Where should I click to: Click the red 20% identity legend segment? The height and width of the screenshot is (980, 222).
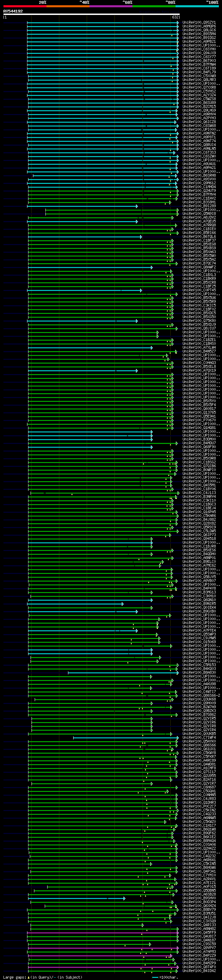[25, 6]
